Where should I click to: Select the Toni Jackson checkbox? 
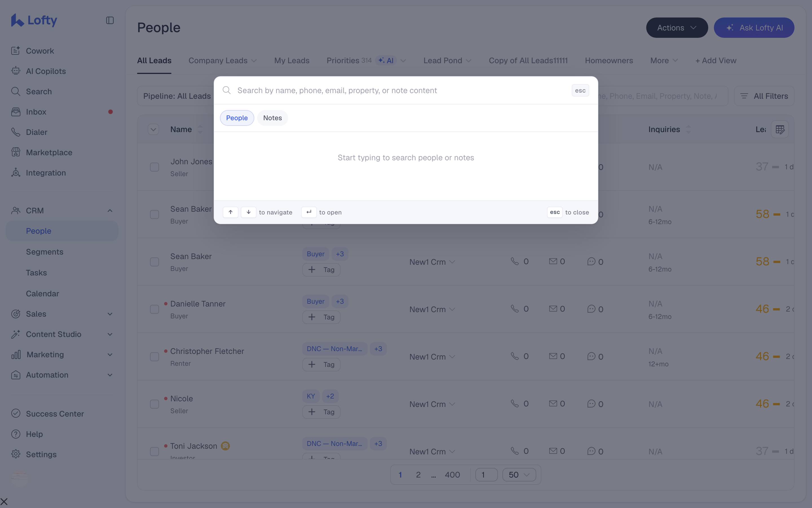154,451
